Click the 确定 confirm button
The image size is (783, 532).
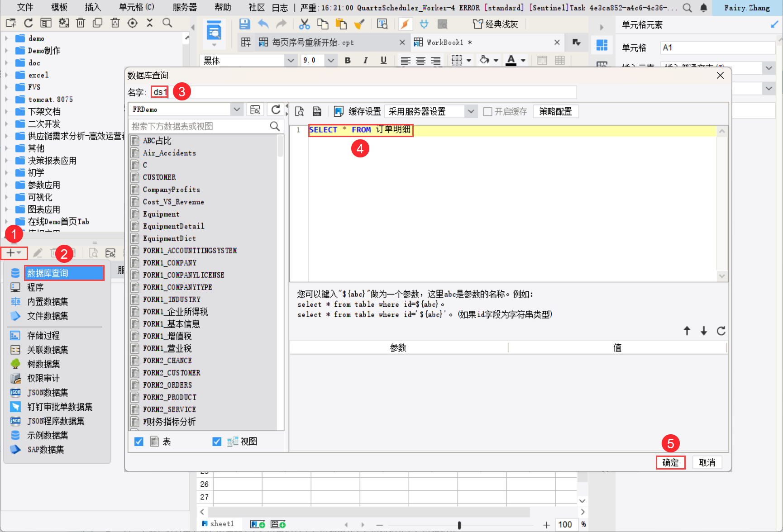[670, 462]
